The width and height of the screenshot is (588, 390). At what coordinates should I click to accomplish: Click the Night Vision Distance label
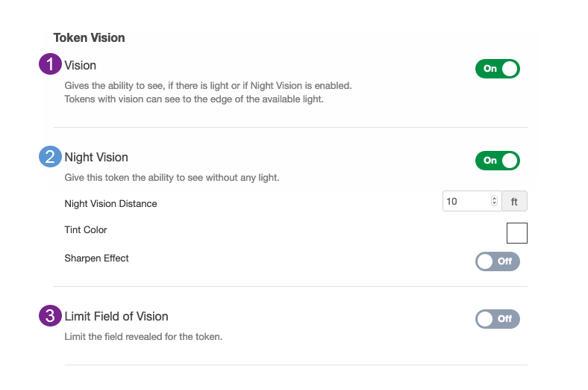[x=110, y=203]
